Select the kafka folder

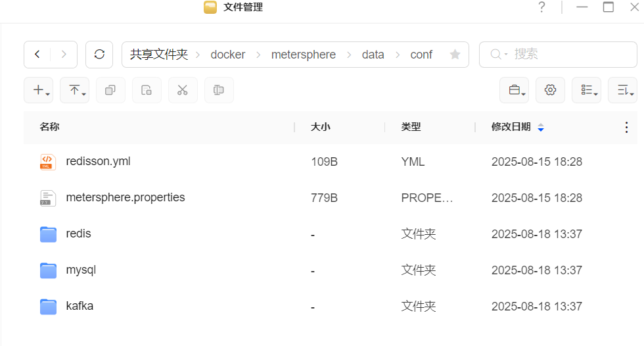pos(80,306)
